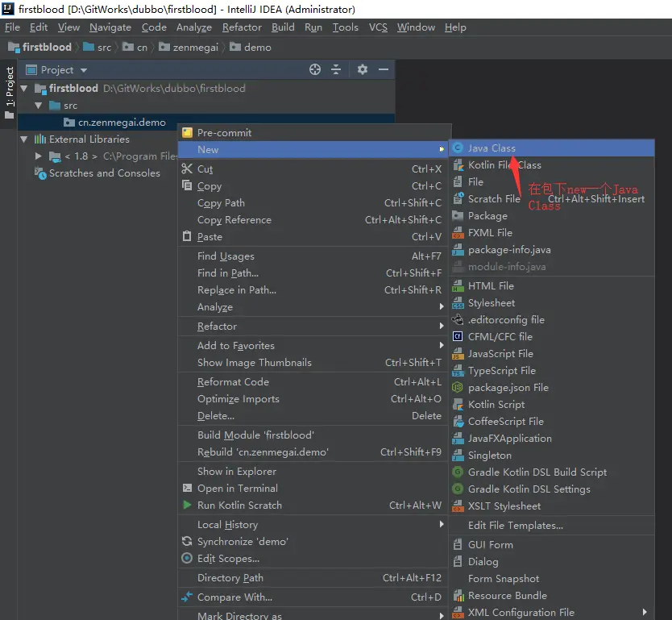Click the Paste clipboard icon
This screenshot has width=672, height=620.
point(187,236)
